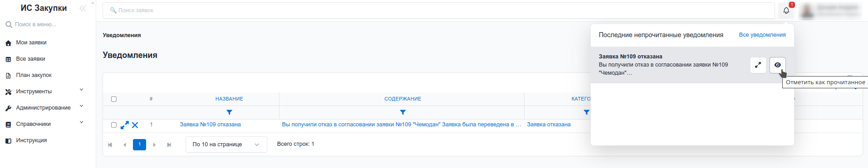The width and height of the screenshot is (868, 168).
Task: Go to next page of the table
Action: click(x=154, y=145)
